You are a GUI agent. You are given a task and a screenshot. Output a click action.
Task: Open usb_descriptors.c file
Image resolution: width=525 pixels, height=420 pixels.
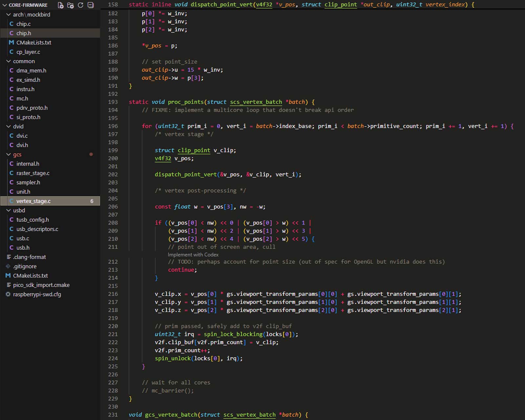[37, 229]
